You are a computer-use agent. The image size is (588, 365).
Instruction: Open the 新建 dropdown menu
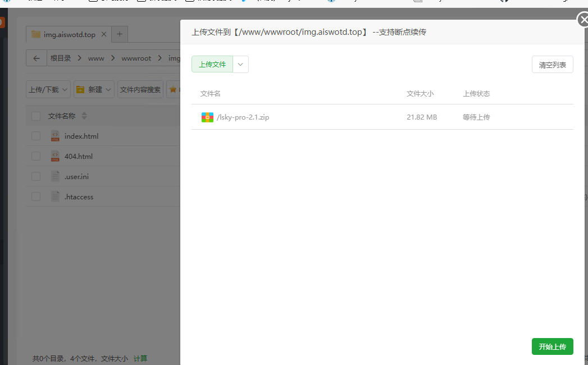click(x=94, y=89)
